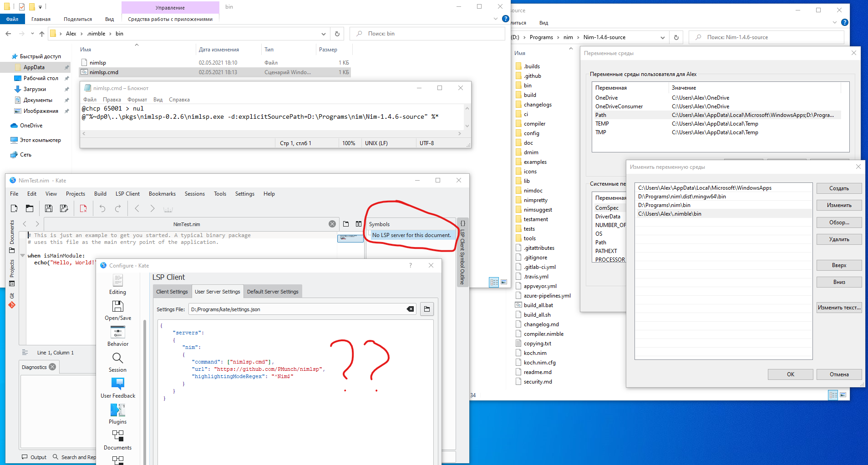Viewport: 868px width, 465px height.
Task: Expand the Explorer ribbon chevron in bin window
Action: (496, 19)
